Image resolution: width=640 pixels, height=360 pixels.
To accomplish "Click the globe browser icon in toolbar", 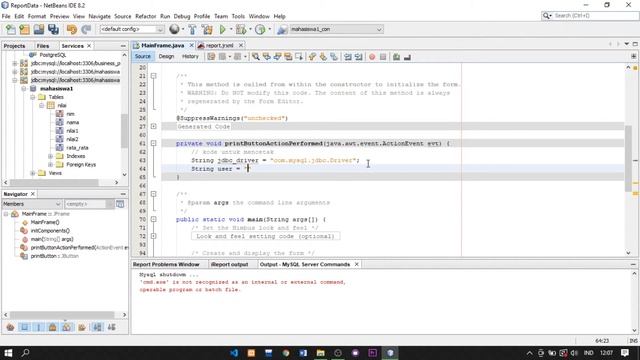I will (174, 29).
